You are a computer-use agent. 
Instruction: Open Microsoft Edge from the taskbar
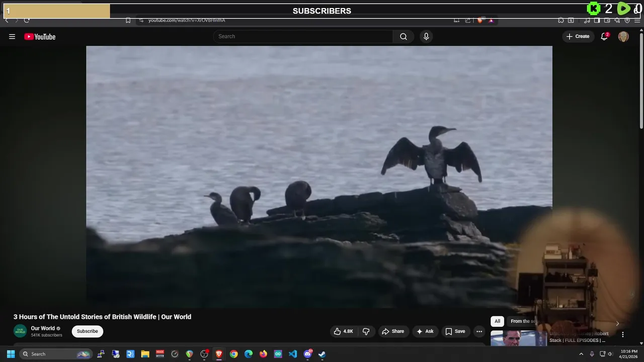click(249, 354)
